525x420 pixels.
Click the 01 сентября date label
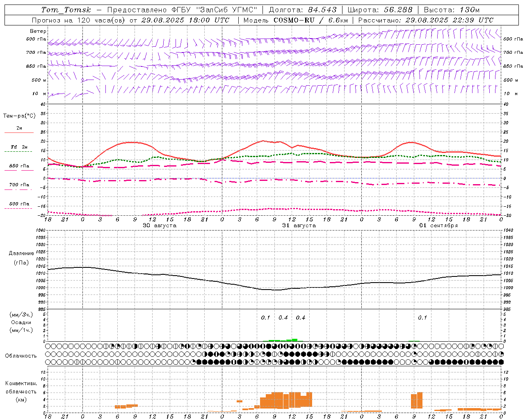(438, 226)
